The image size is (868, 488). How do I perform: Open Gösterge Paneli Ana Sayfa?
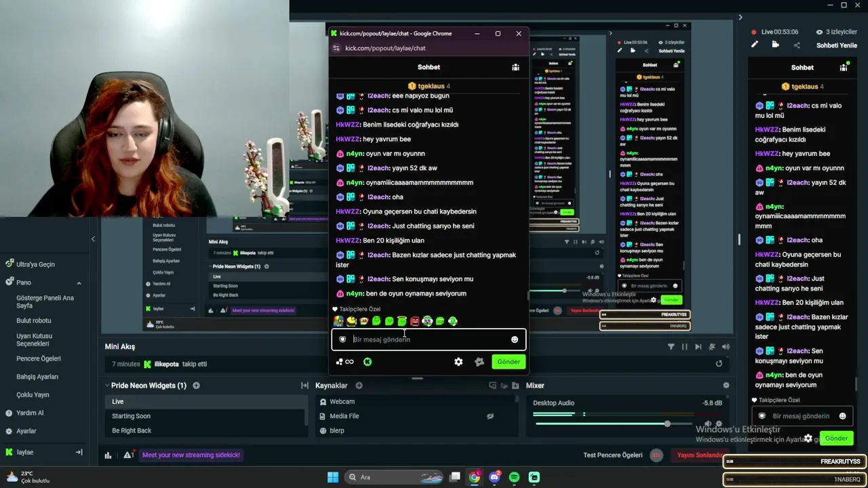click(45, 302)
